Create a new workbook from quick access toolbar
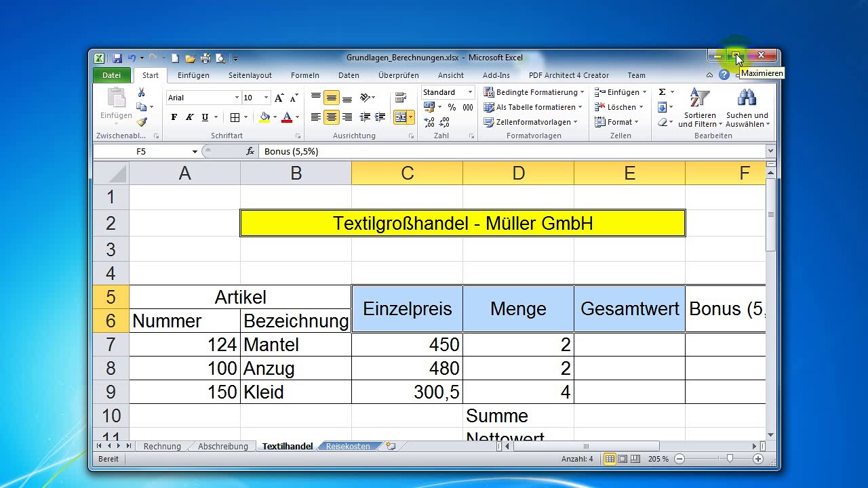The width and height of the screenshot is (868, 488). (175, 58)
